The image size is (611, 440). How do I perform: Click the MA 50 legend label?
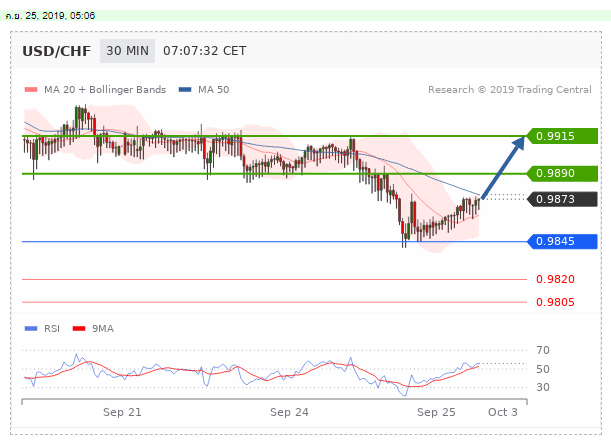pyautogui.click(x=214, y=90)
